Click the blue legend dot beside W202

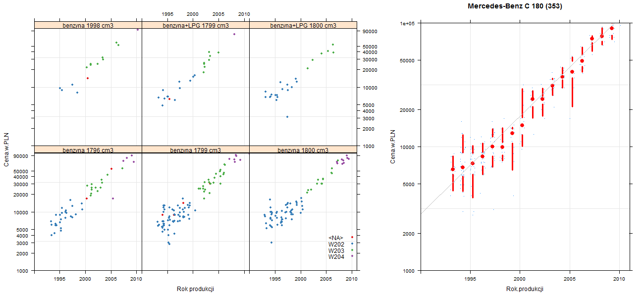pyautogui.click(x=352, y=244)
